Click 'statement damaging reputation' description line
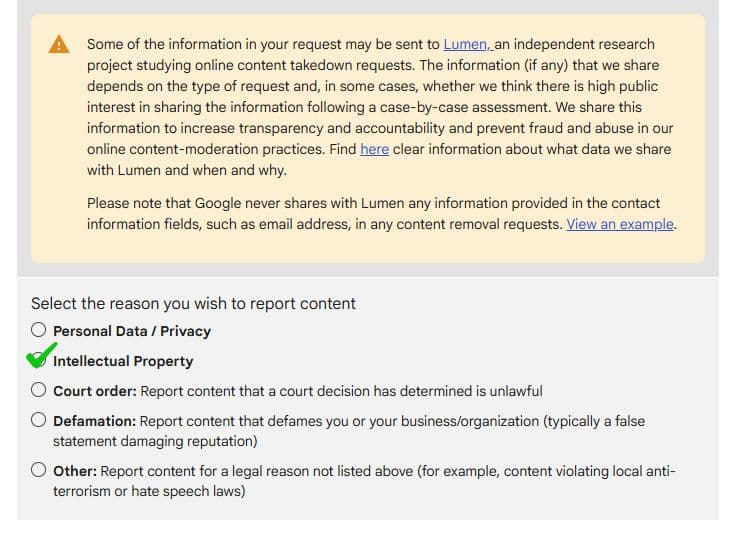 pos(155,441)
